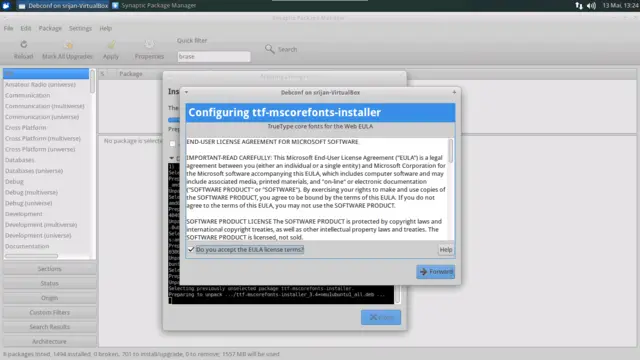Click the section list vertical scrollbar
640x360 pixels.
point(93,81)
